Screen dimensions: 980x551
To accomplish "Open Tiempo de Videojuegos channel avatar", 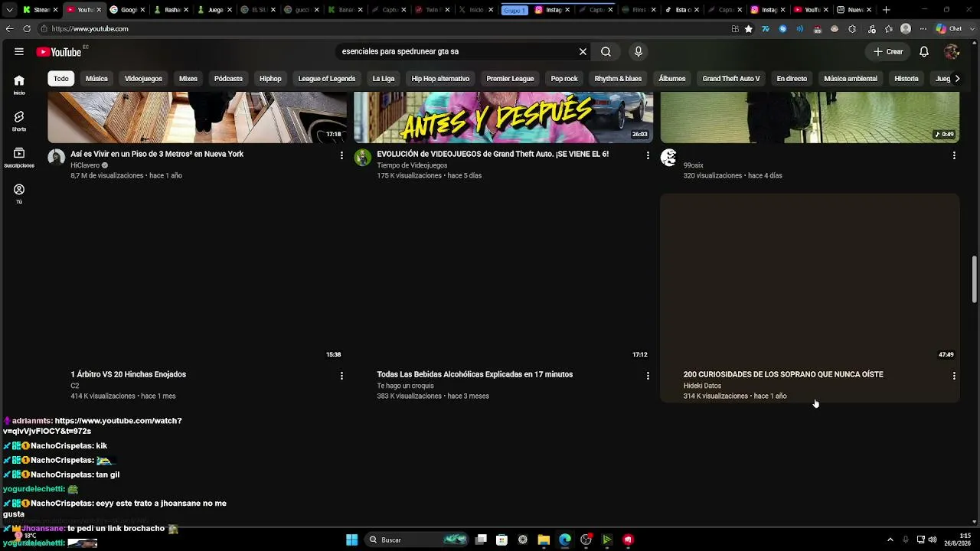I will point(362,158).
